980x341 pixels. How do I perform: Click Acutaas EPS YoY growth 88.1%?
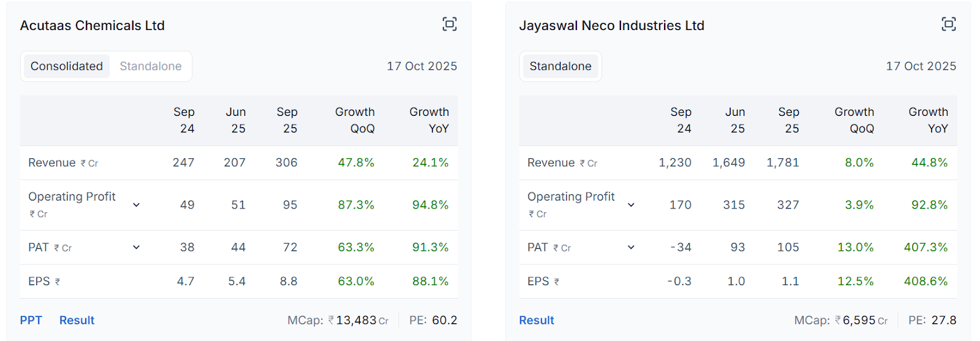tap(431, 282)
